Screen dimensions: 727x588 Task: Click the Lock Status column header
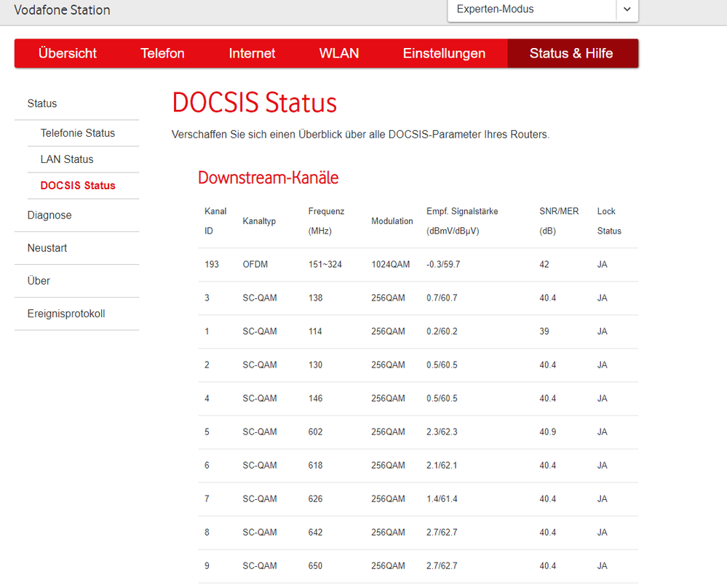click(609, 221)
